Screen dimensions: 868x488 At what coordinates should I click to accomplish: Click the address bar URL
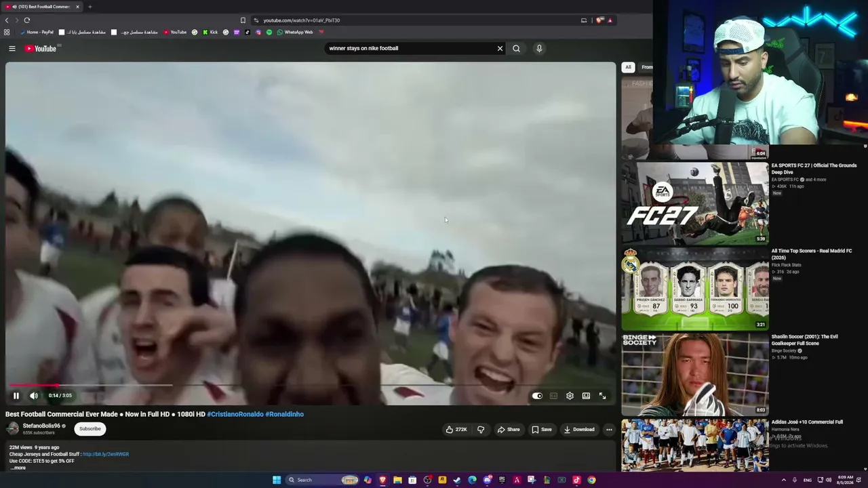point(302,20)
